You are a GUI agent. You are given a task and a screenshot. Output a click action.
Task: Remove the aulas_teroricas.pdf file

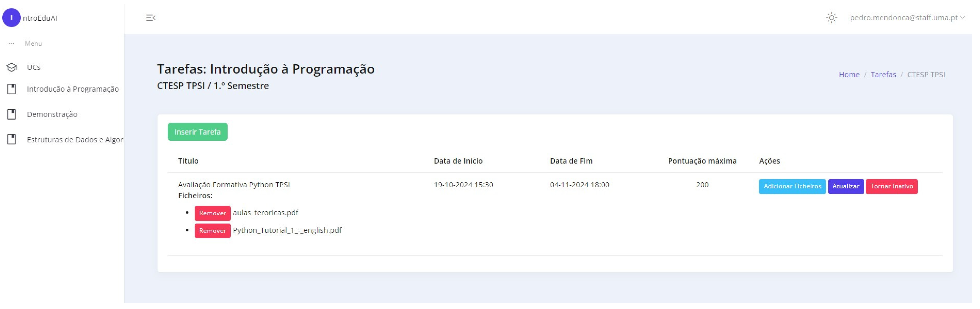point(212,213)
